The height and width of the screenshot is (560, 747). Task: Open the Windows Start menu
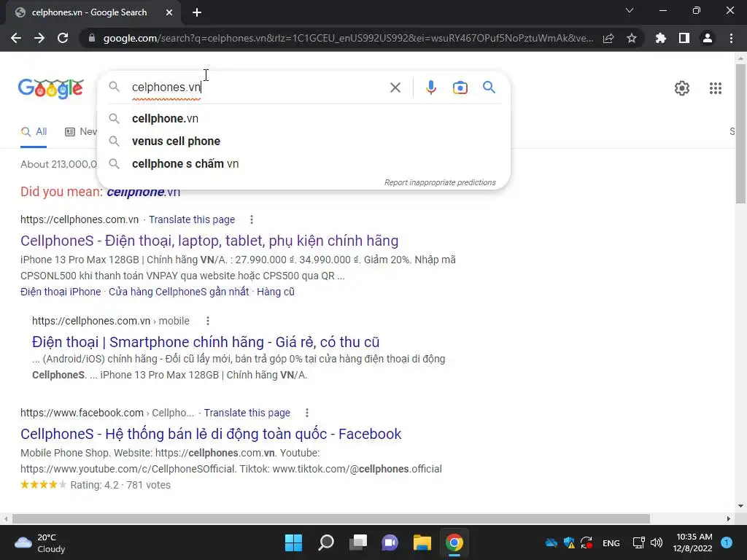[293, 542]
